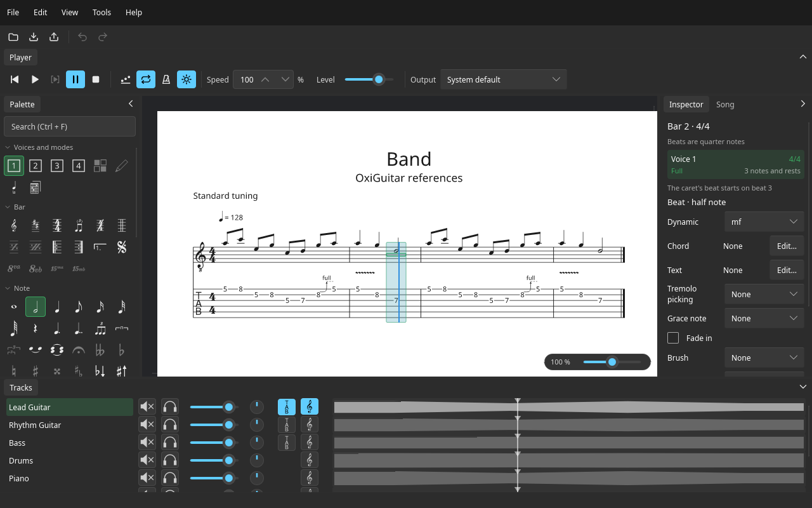
Task: Select the time signature icon in the Bar palette
Action: coord(57,225)
